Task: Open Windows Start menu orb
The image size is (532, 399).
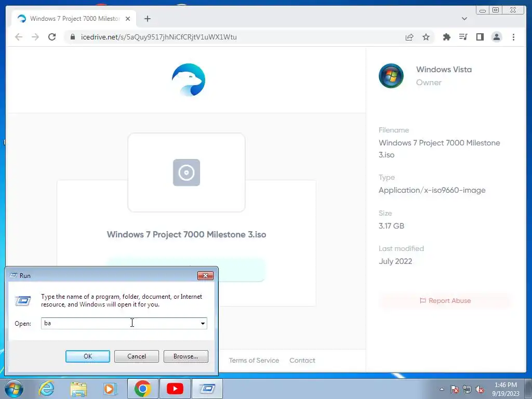Action: pyautogui.click(x=14, y=389)
